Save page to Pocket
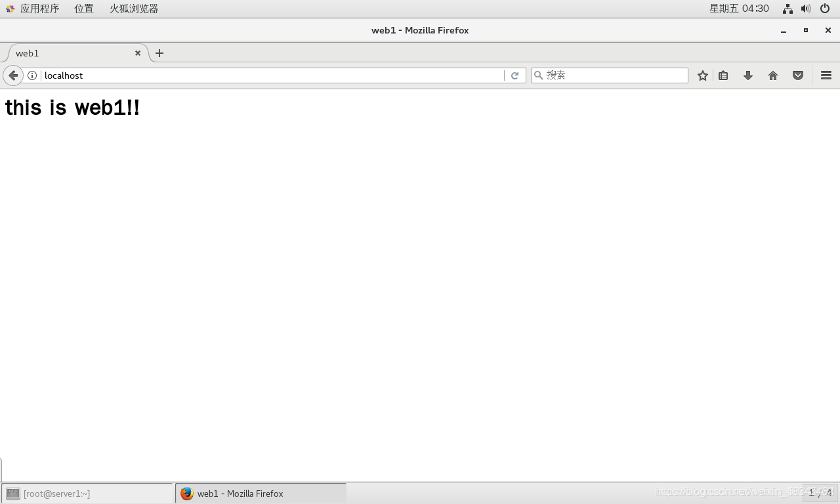This screenshot has width=840, height=504. 798,75
